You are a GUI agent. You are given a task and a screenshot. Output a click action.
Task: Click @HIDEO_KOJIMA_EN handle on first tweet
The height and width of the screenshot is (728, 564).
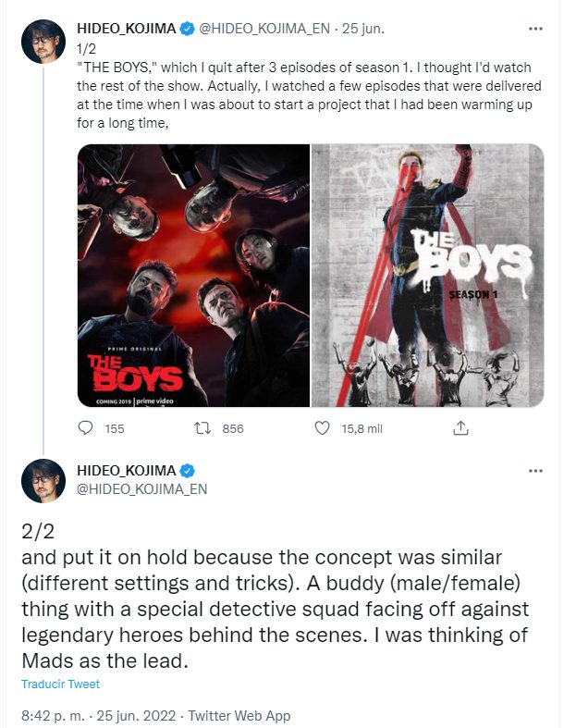point(263,30)
